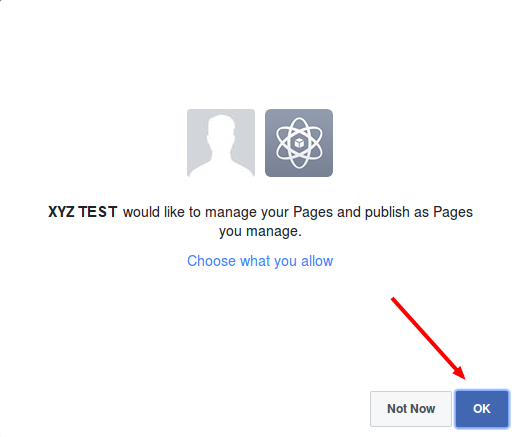Image resolution: width=516 pixels, height=437 pixels.
Task: Select the cube at the atom icon's center
Action: [x=299, y=143]
